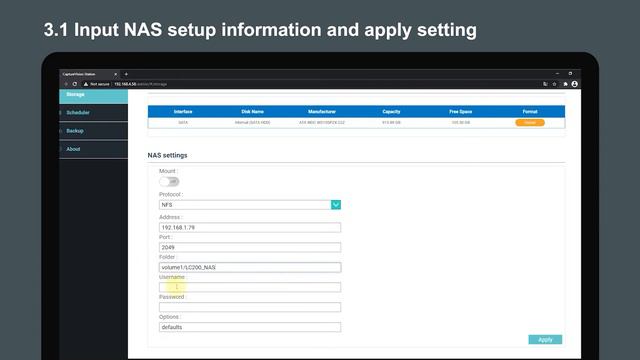Viewport: 640px width, 360px height.
Task: Click the SATA interface cell
Action: [183, 122]
